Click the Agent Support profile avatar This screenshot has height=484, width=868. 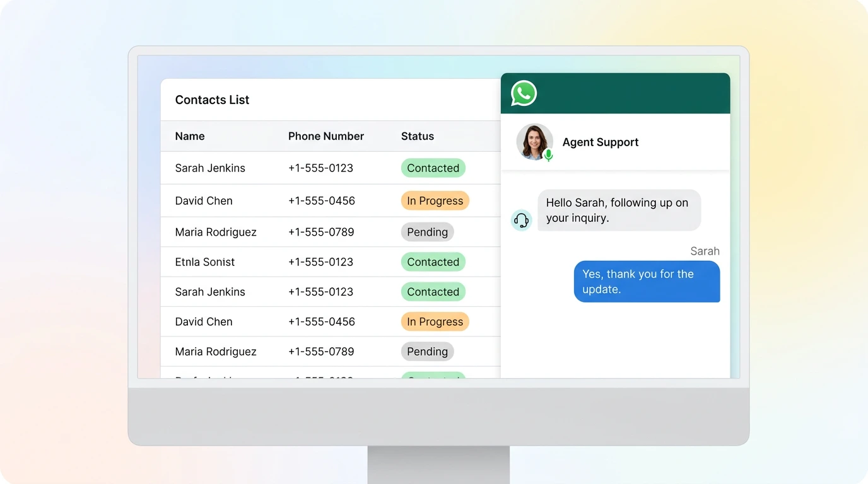(x=534, y=142)
